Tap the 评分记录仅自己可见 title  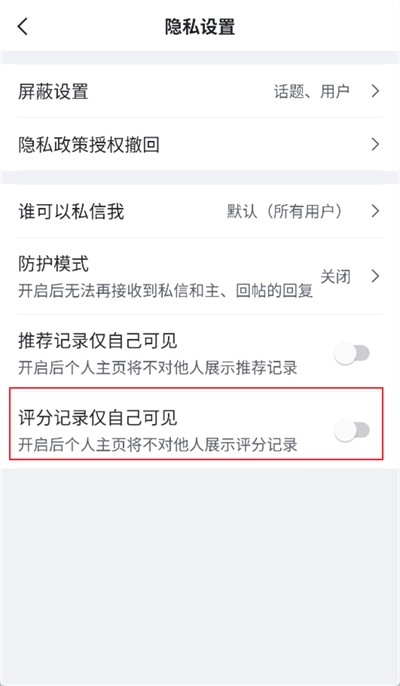pyautogui.click(x=98, y=418)
